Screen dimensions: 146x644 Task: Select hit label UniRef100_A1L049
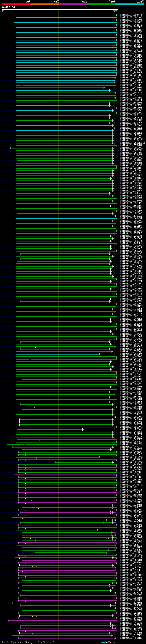(x=131, y=336)
